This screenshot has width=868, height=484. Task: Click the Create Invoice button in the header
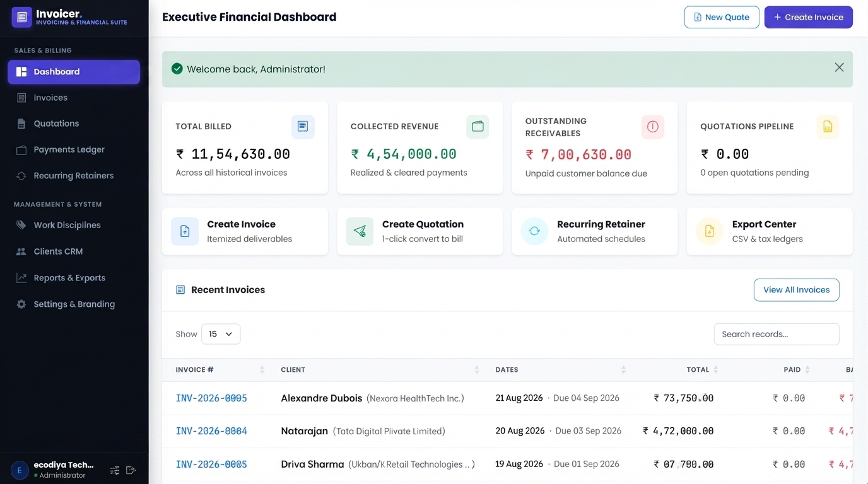808,17
